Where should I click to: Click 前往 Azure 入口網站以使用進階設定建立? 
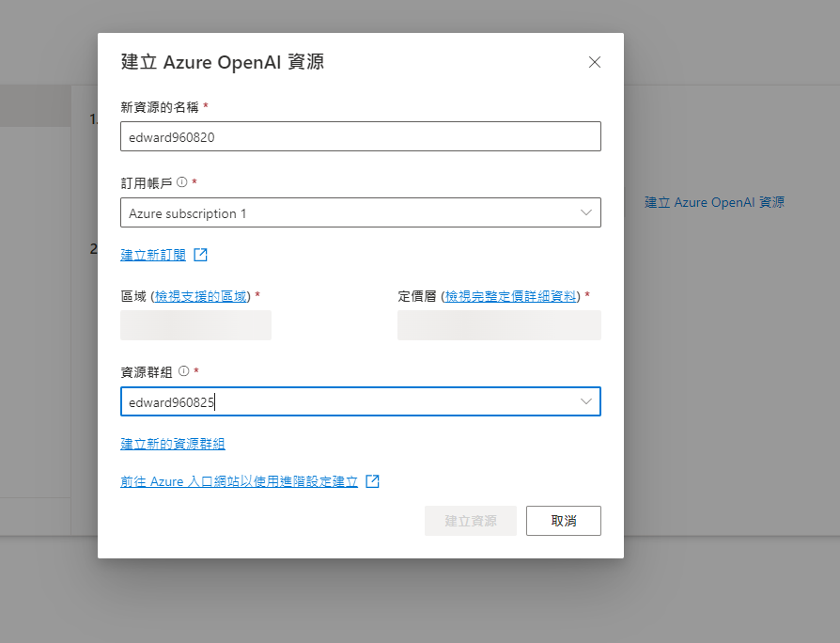coord(240,480)
